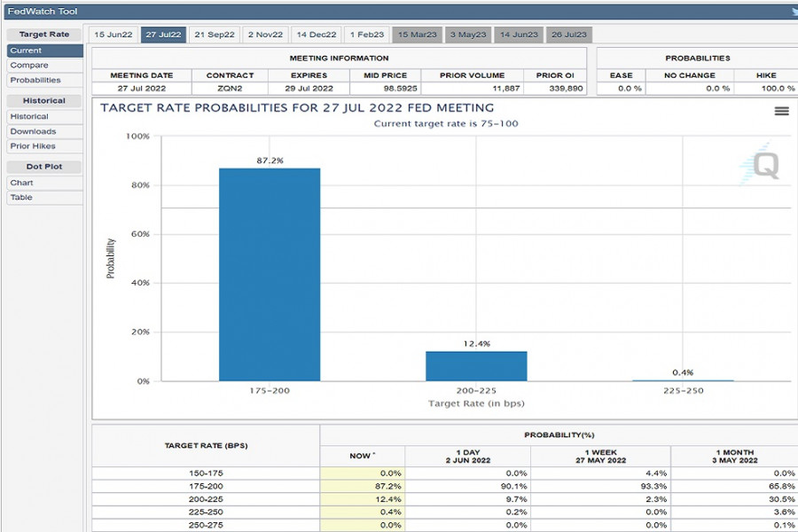Click the Current target rate subtitle

[x=446, y=124]
